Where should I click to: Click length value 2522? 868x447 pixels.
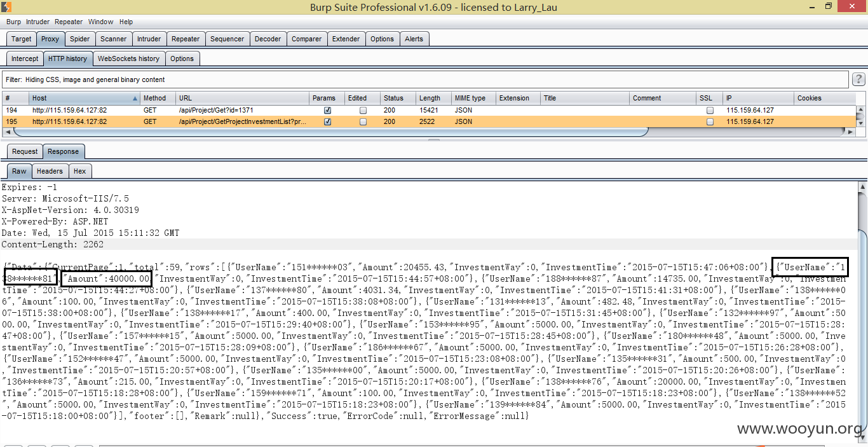coord(427,121)
